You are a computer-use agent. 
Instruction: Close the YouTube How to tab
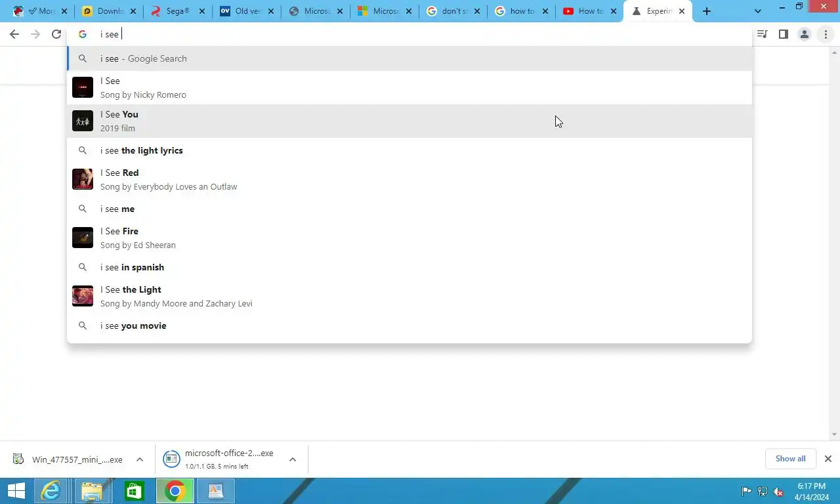pyautogui.click(x=613, y=11)
